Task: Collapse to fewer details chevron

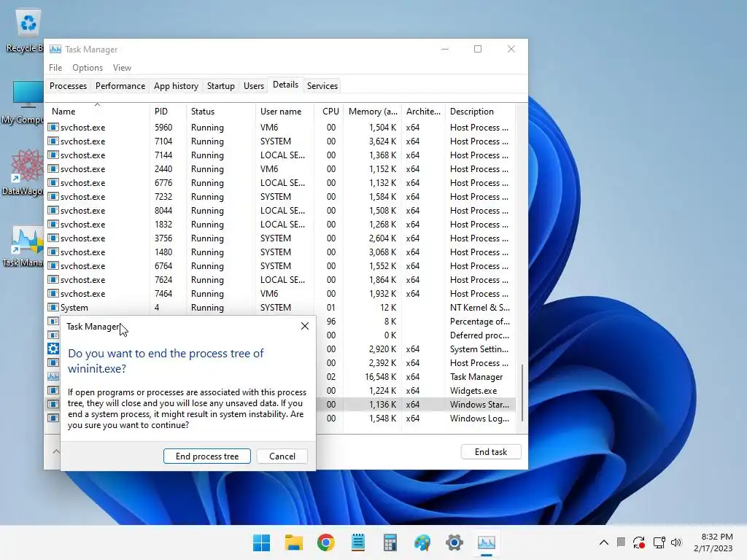Action: (55, 451)
